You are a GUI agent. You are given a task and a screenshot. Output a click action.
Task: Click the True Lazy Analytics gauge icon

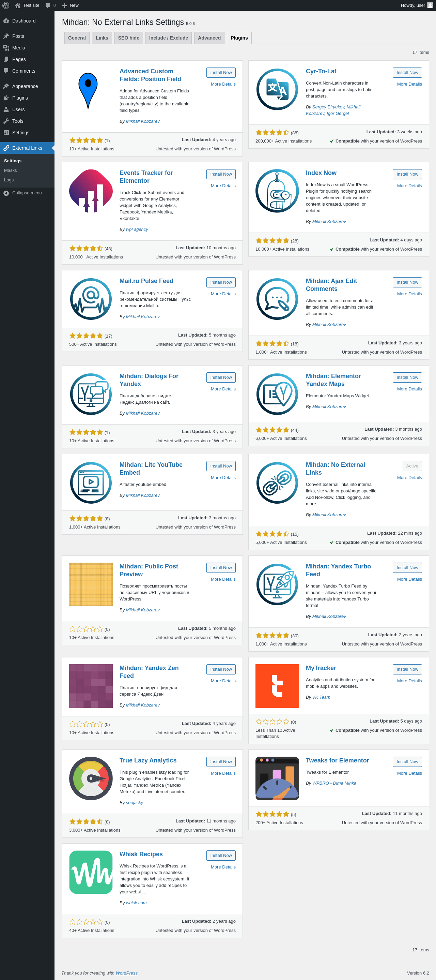(x=91, y=778)
